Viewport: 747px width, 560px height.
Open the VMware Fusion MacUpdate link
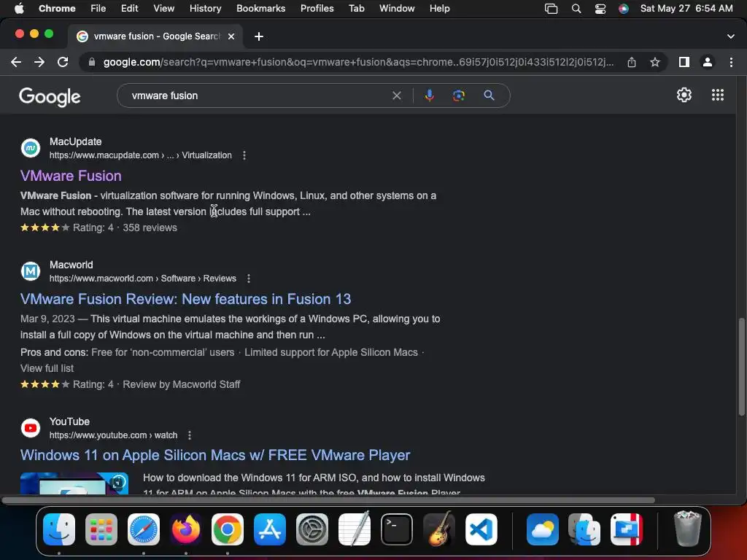71,176
